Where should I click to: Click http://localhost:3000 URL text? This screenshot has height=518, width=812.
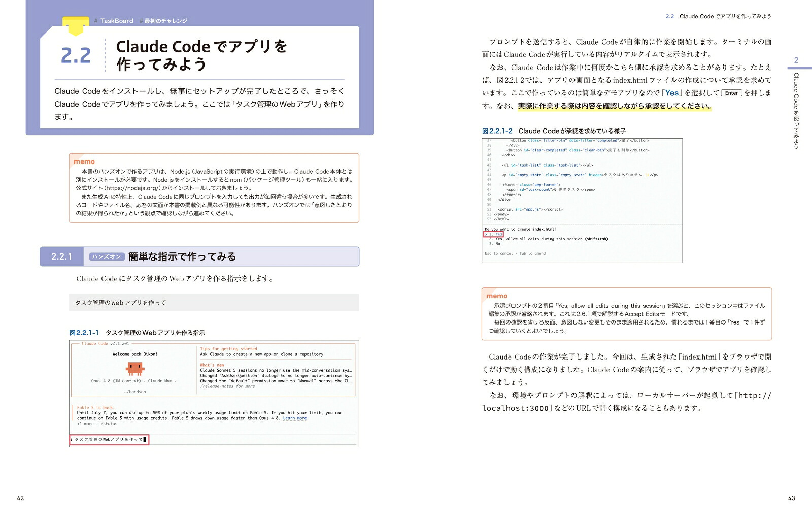click(627, 402)
